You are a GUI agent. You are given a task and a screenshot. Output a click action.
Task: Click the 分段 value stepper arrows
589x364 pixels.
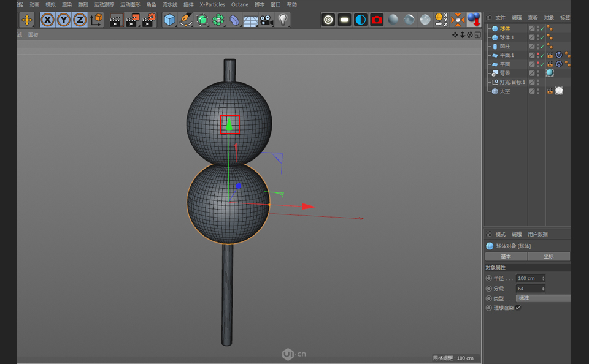(x=543, y=289)
